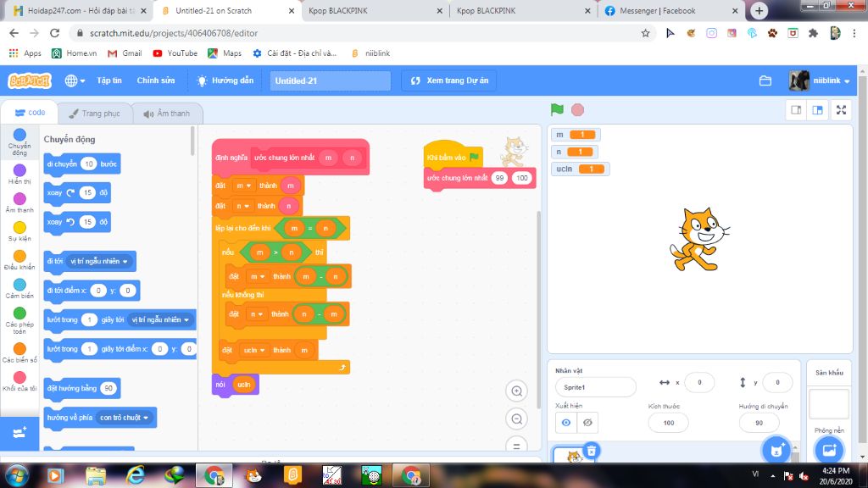The image size is (868, 488).
Task: Open the Tập tin menu
Action: [109, 80]
